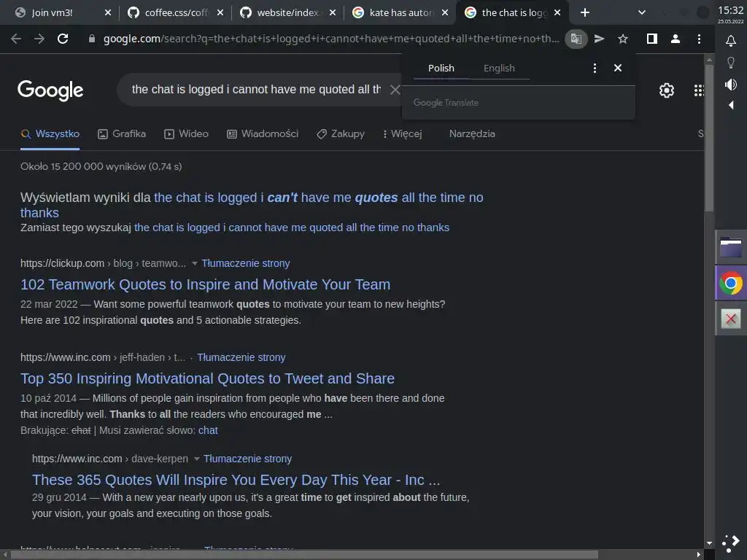Click the horizontal scrollbar at bottom
This screenshot has width=747, height=560.
pos(304,555)
